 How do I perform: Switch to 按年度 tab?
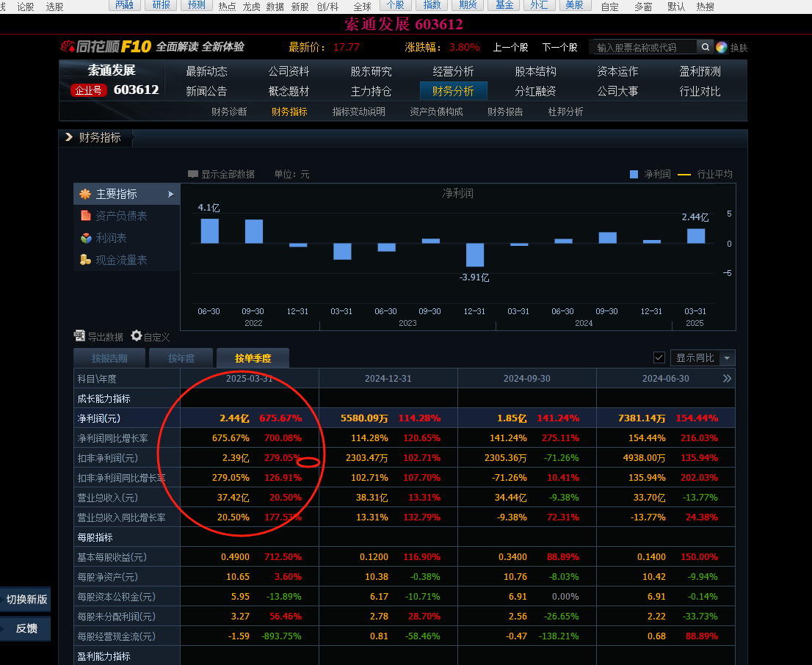click(x=181, y=358)
